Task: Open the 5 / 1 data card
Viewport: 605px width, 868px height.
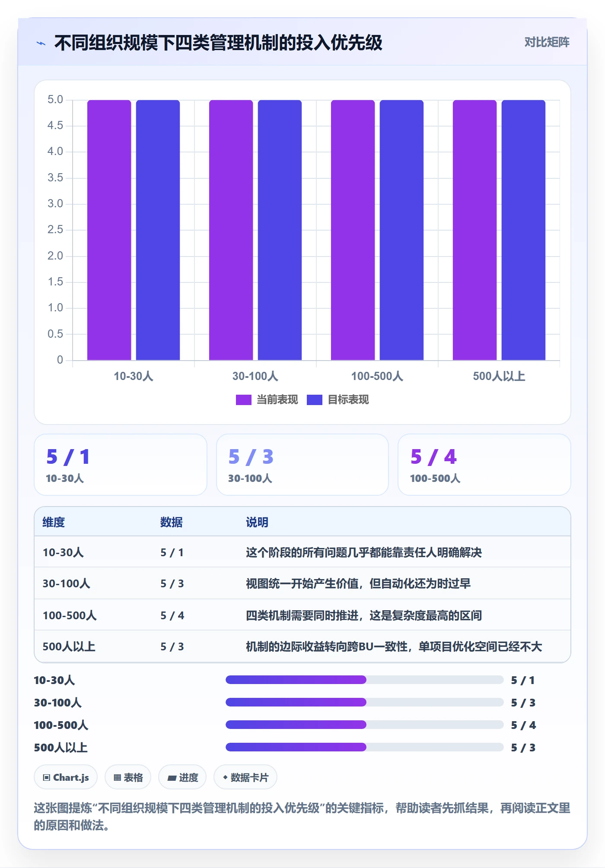Action: pos(121,465)
